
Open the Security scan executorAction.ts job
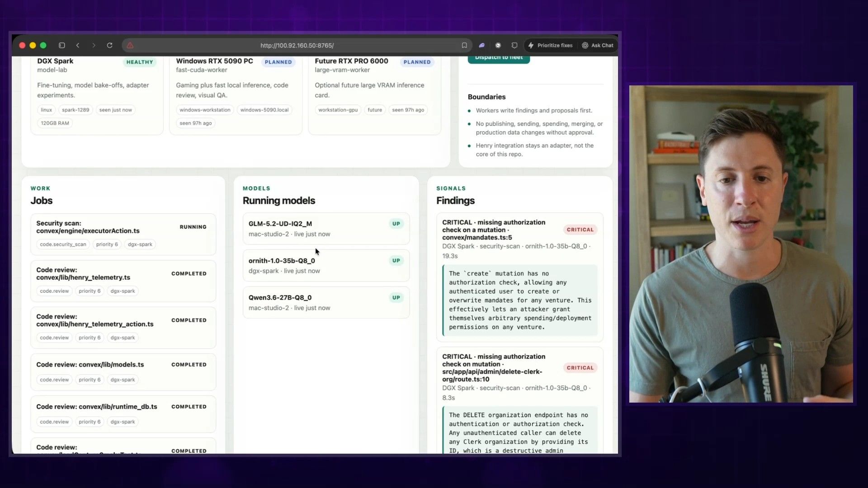[123, 234]
